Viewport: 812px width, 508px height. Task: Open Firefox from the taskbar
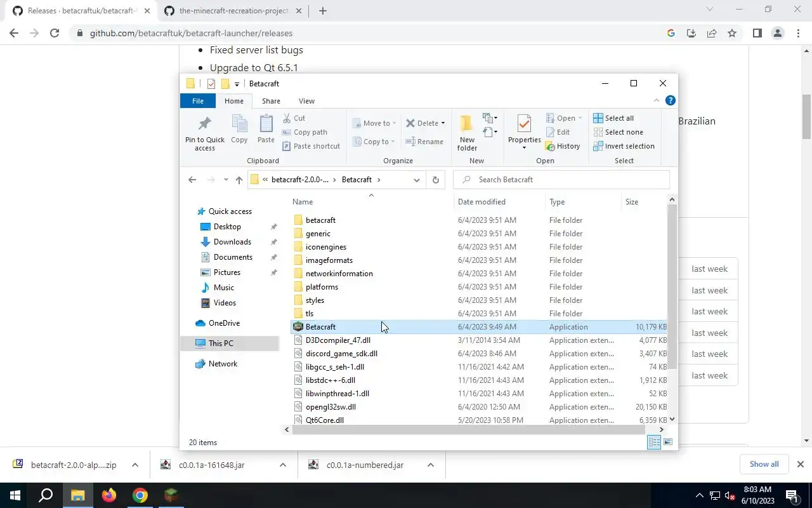click(109, 495)
